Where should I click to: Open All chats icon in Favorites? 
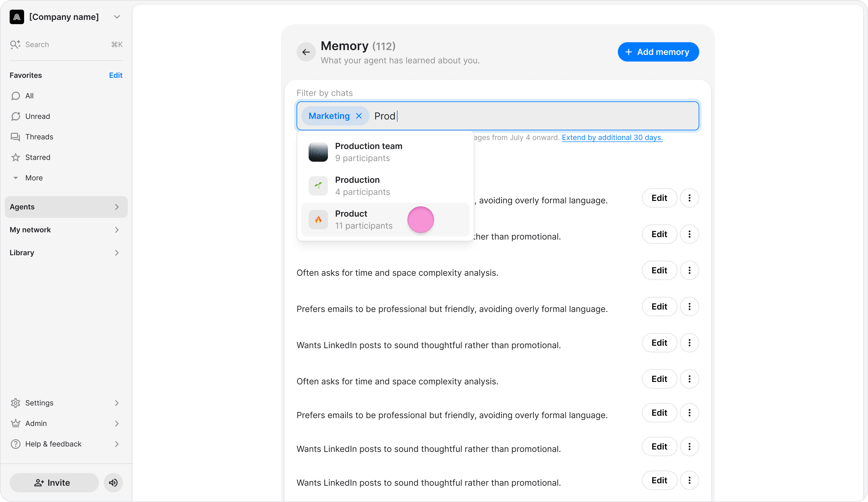15,96
